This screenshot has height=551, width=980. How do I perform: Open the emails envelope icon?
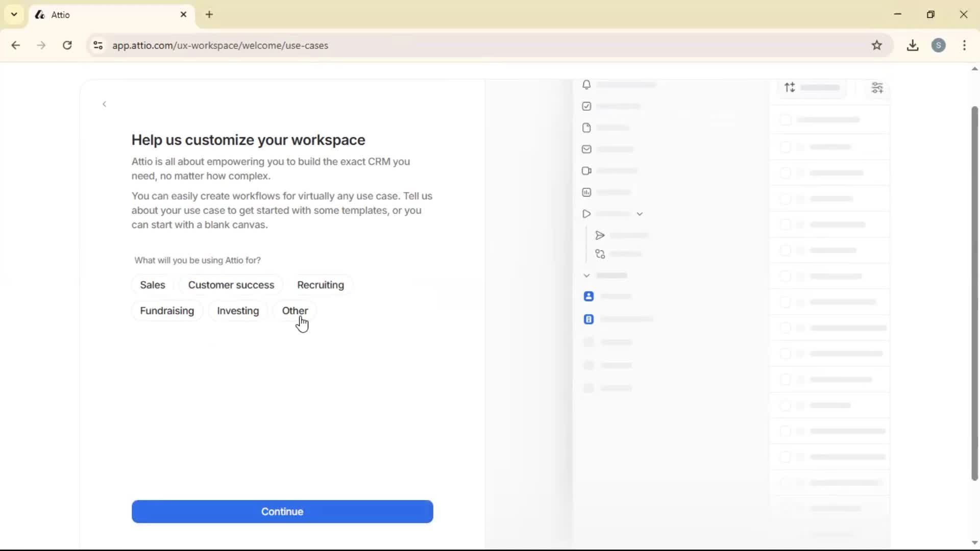pyautogui.click(x=586, y=149)
